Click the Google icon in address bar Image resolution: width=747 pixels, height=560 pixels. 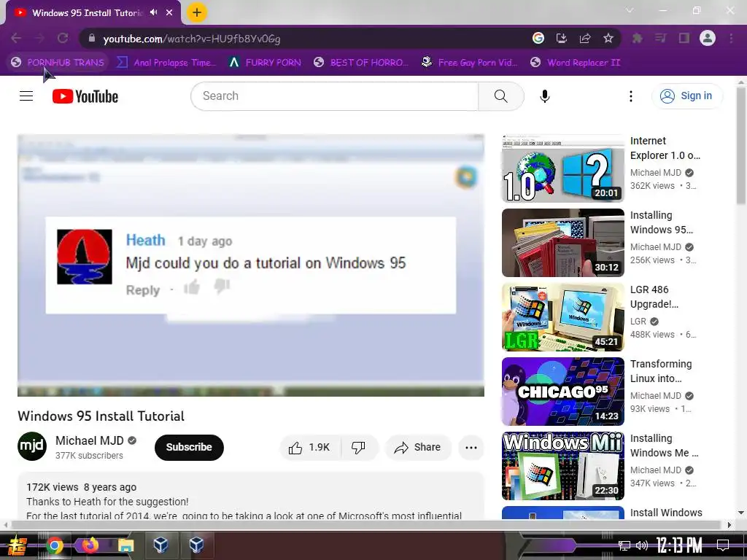click(538, 38)
